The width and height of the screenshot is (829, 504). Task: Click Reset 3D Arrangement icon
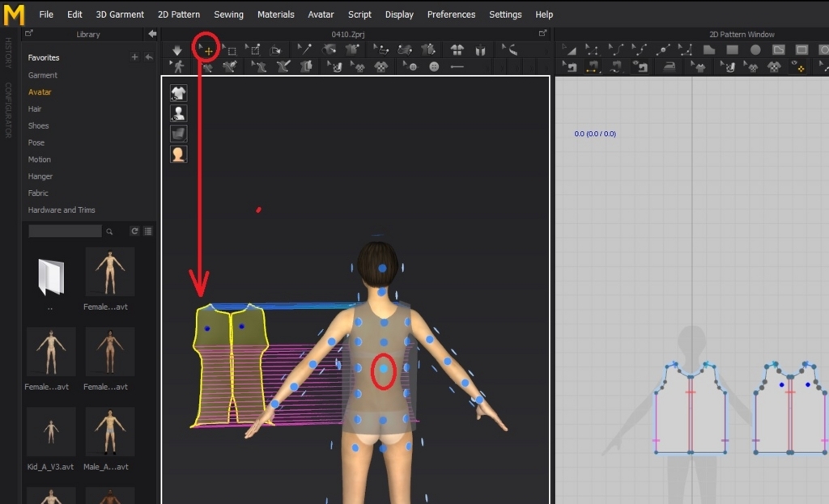coord(480,50)
